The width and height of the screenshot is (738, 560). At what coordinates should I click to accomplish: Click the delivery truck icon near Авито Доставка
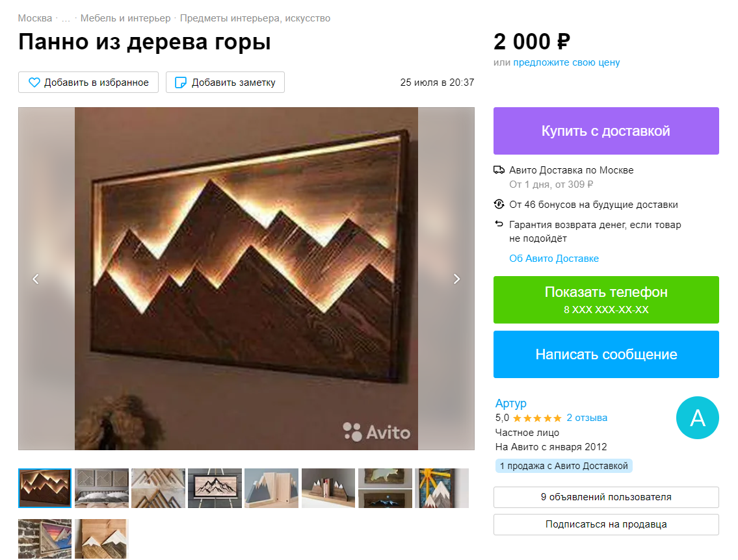(499, 170)
